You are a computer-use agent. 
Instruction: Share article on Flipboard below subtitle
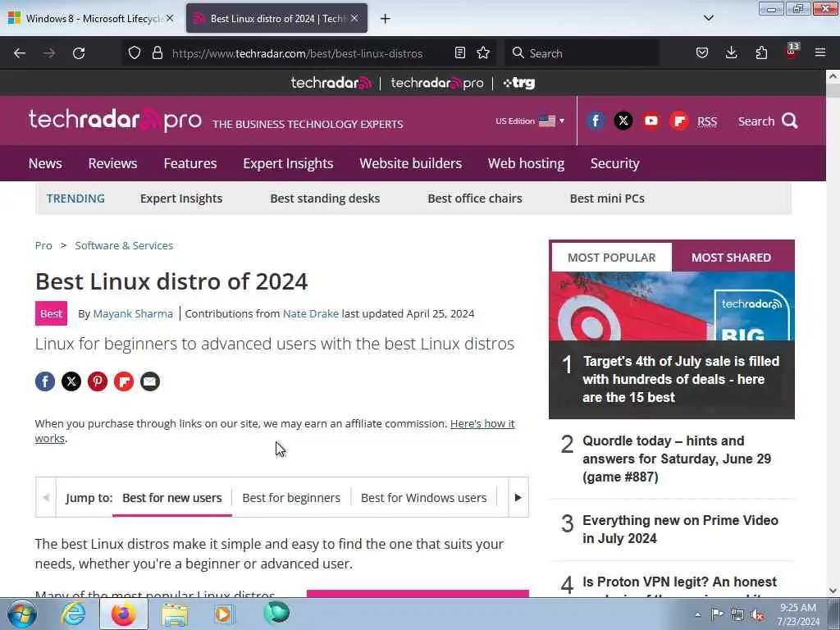click(x=124, y=381)
